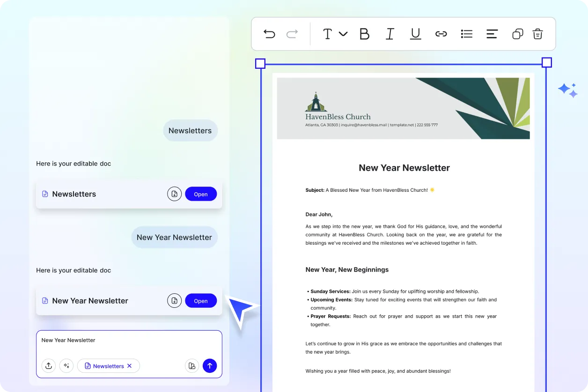Click the upload icon in prompt box
This screenshot has width=588, height=392.
pos(49,366)
